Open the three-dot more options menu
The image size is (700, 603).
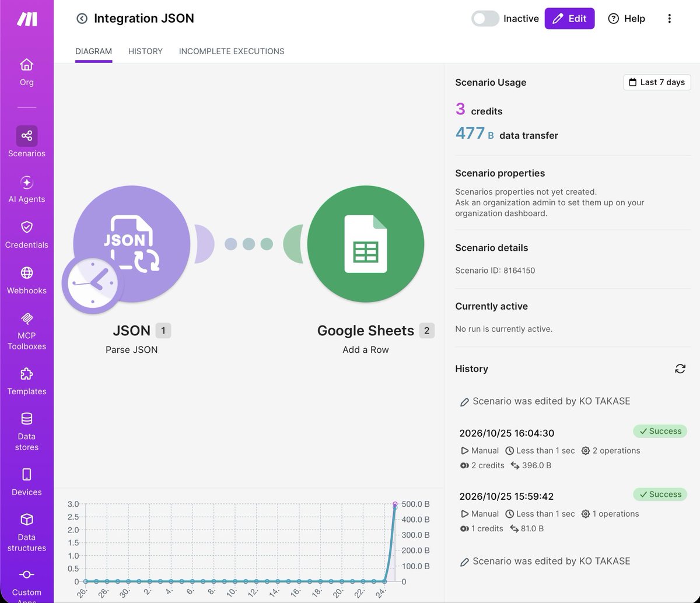(x=669, y=19)
